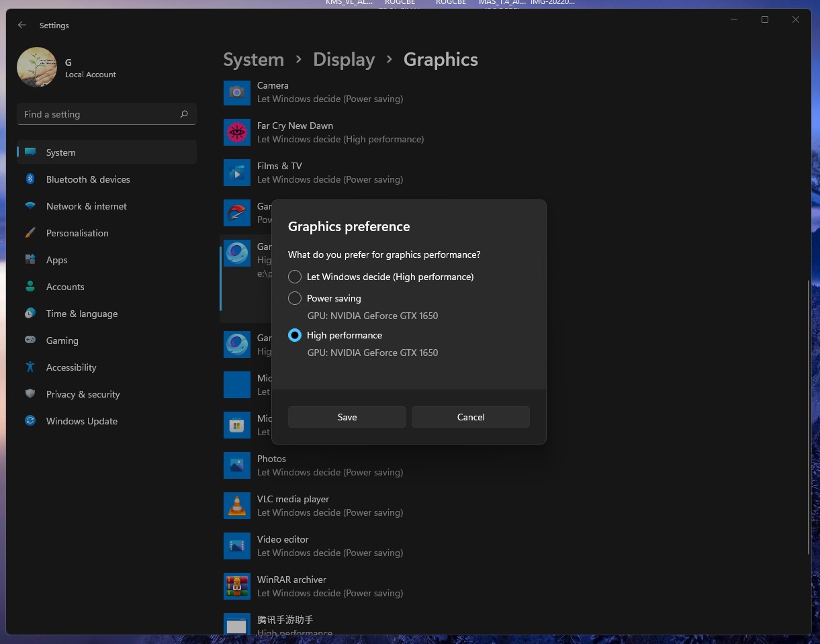Open Windows Update page
Viewport: 820px width, 644px height.
point(107,421)
